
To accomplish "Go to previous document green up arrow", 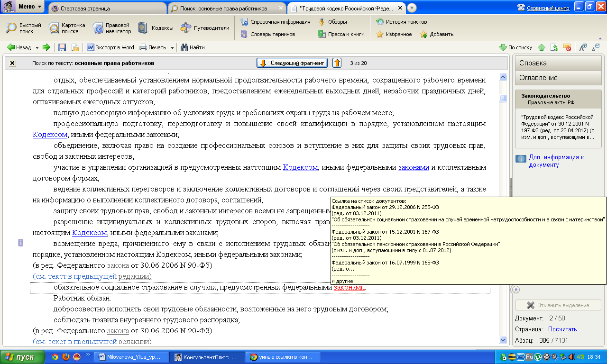I will tap(542, 47).
